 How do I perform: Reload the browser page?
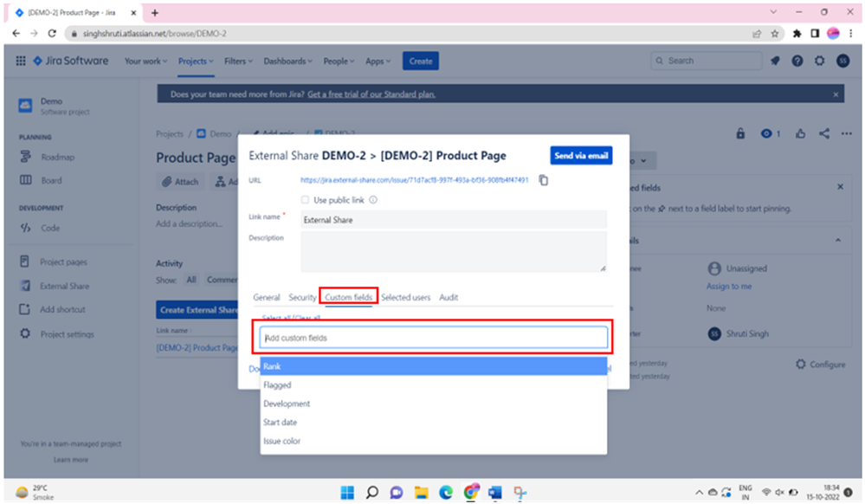52,34
